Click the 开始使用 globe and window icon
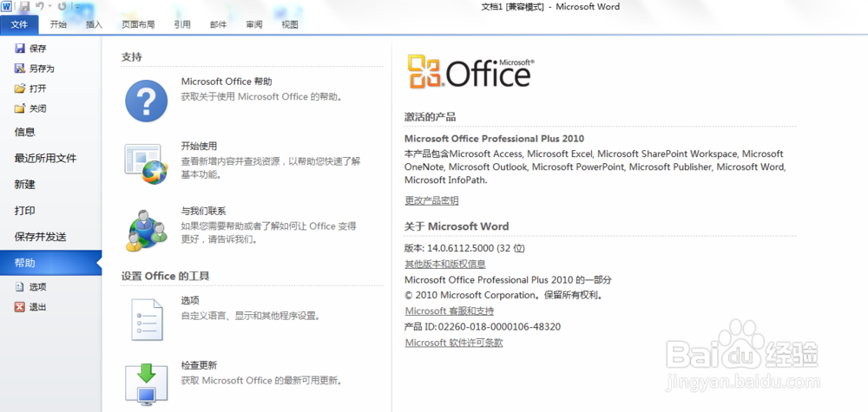The width and height of the screenshot is (868, 412). point(146,164)
